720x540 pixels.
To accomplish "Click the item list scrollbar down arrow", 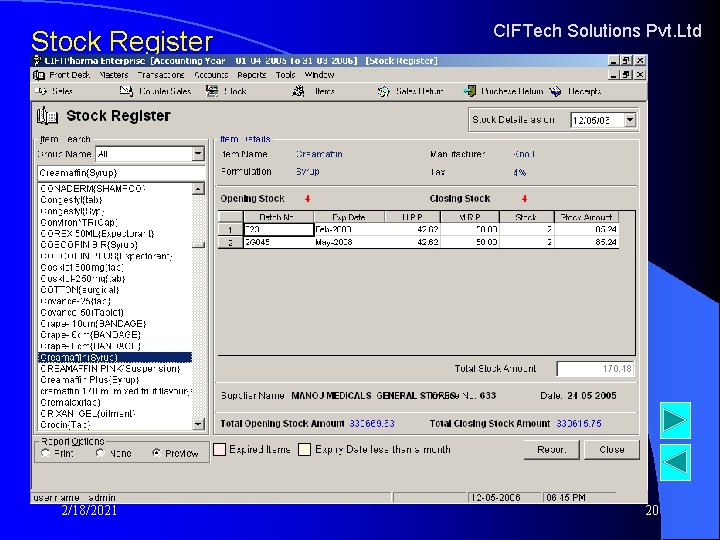I will 198,424.
